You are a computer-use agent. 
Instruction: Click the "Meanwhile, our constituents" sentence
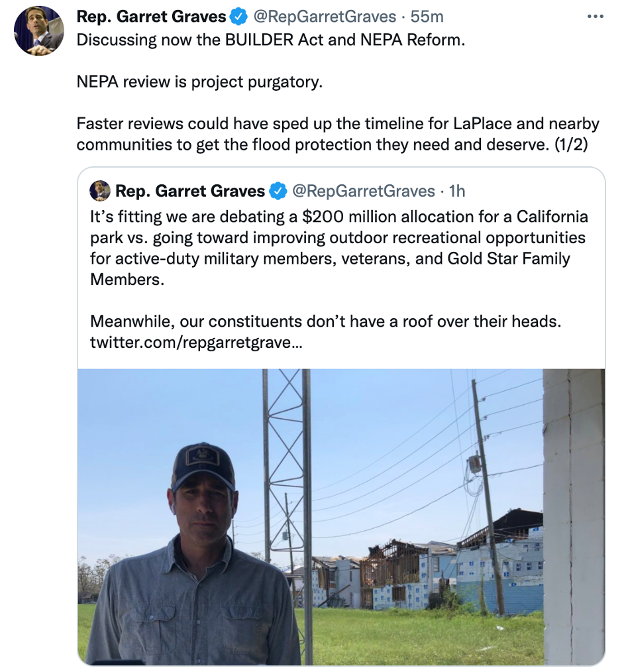(x=325, y=321)
